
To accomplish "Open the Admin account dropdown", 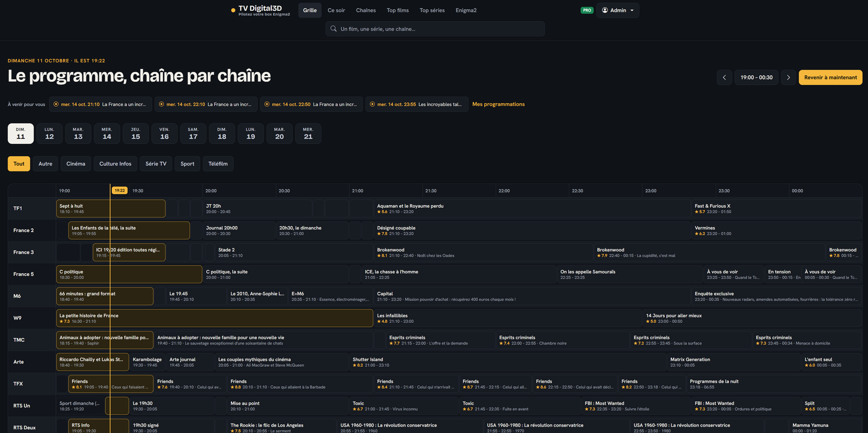I will [618, 10].
